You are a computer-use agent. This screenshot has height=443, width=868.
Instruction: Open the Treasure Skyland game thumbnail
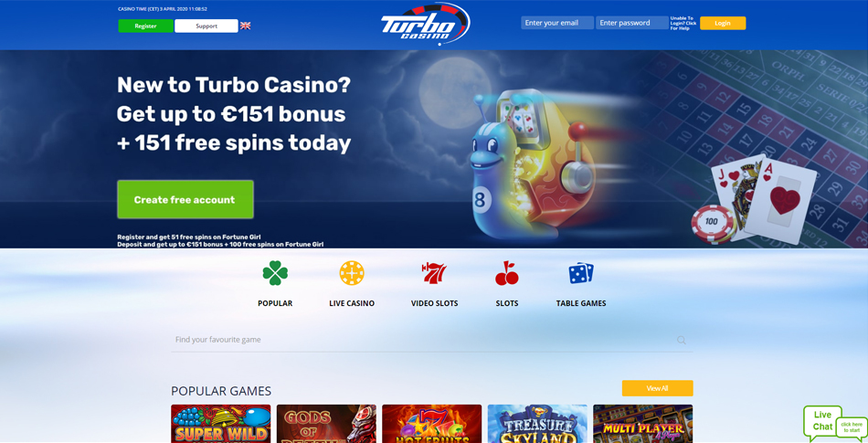coord(537,424)
